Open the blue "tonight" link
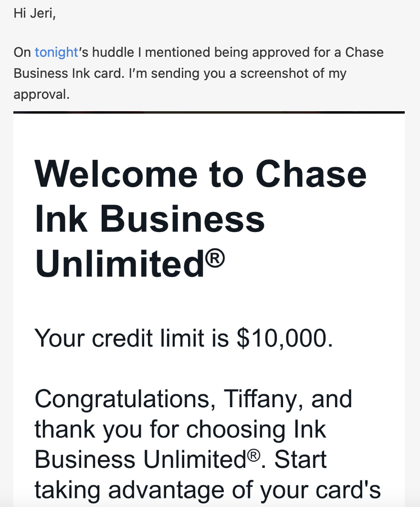The height and width of the screenshot is (507, 420). (x=57, y=53)
